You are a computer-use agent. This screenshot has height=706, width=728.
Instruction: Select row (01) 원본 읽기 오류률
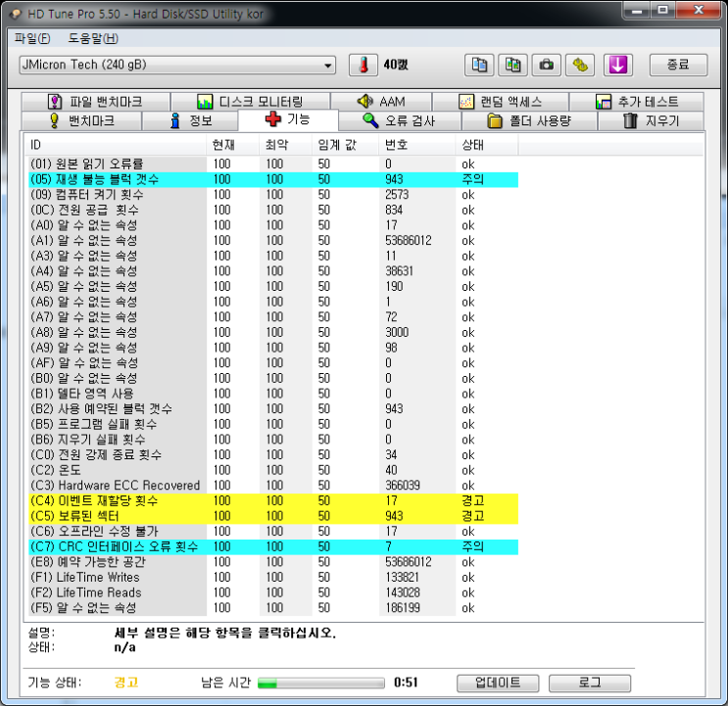273,165
